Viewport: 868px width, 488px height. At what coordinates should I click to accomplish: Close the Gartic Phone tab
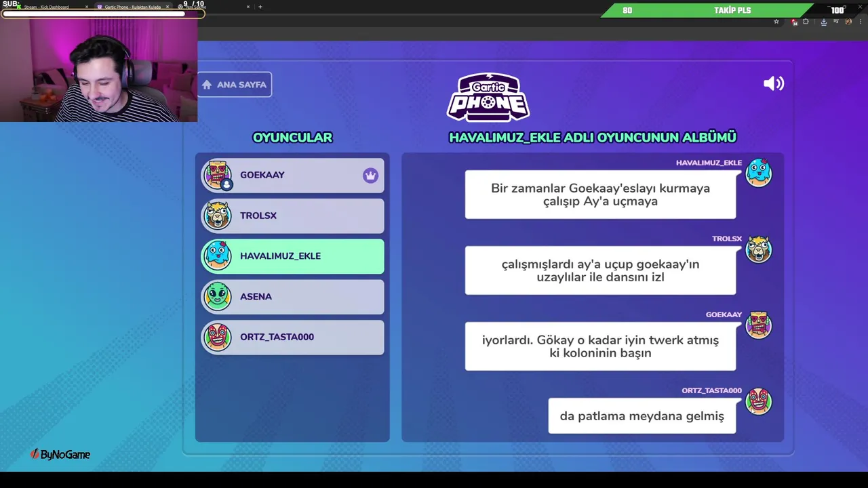(167, 7)
